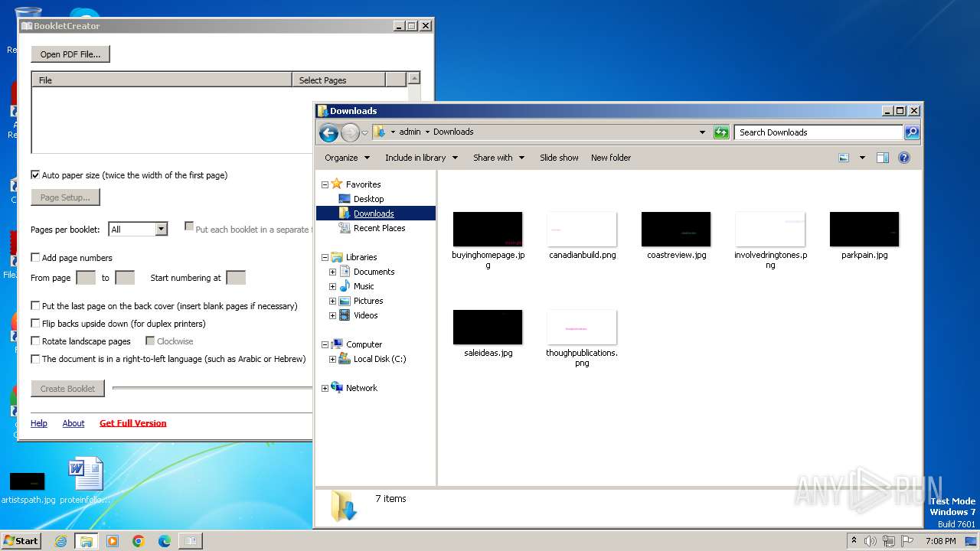Screen dimensions: 980x551
Task: Open the Share with menu
Action: pos(498,158)
